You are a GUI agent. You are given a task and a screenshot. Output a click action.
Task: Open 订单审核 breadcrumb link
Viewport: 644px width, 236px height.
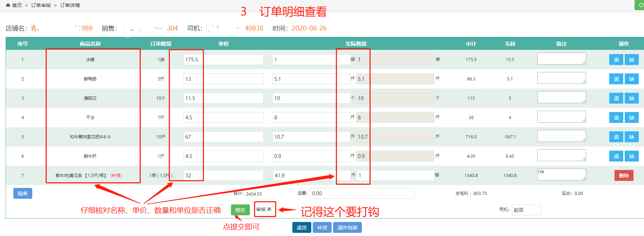point(41,5)
